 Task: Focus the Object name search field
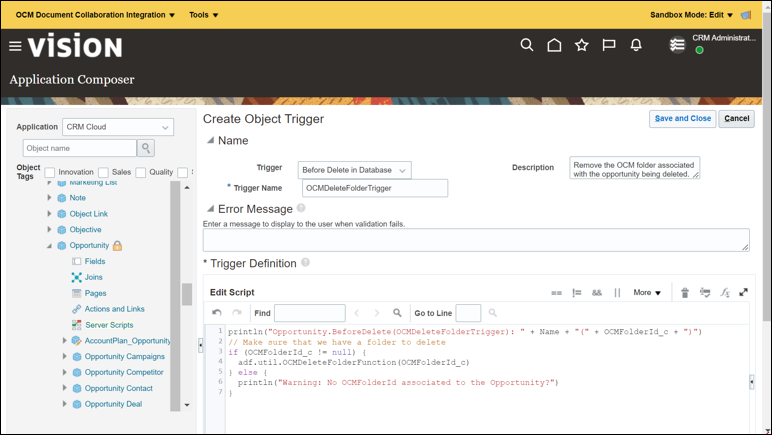80,148
